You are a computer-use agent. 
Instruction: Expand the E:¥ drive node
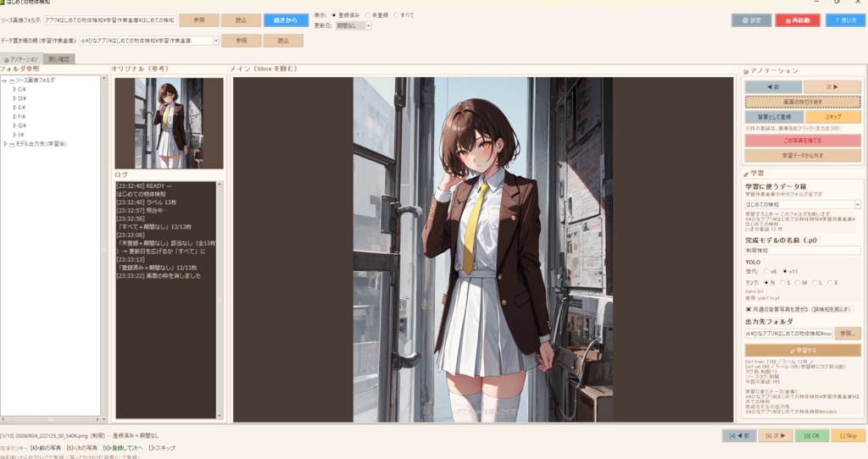14,108
